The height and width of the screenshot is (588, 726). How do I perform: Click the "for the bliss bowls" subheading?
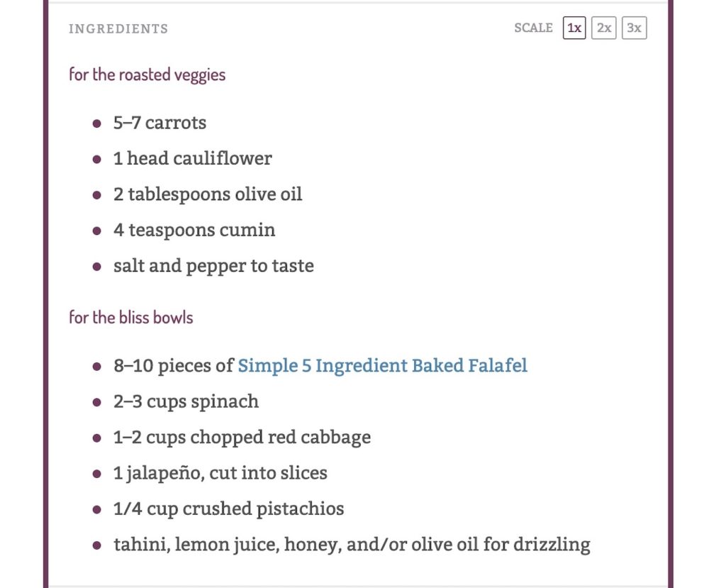[x=130, y=317]
